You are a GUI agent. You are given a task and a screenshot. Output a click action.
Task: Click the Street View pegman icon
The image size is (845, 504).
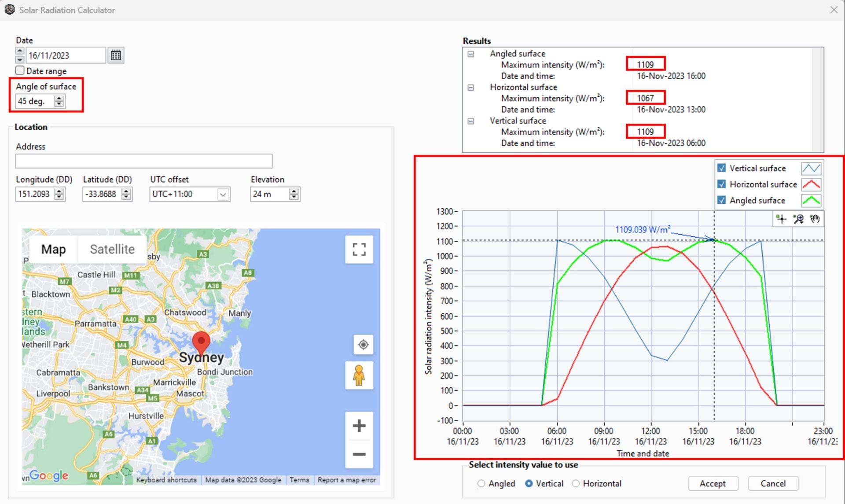tap(359, 375)
